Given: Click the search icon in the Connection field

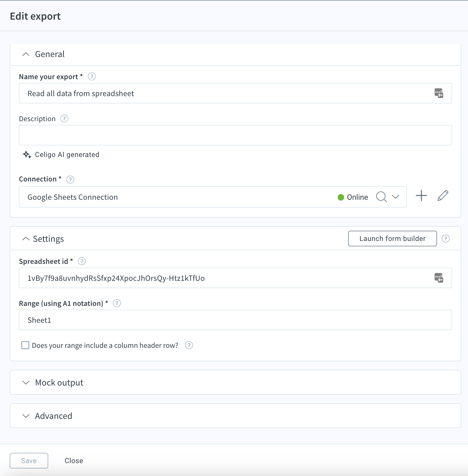Looking at the screenshot, I should [381, 197].
